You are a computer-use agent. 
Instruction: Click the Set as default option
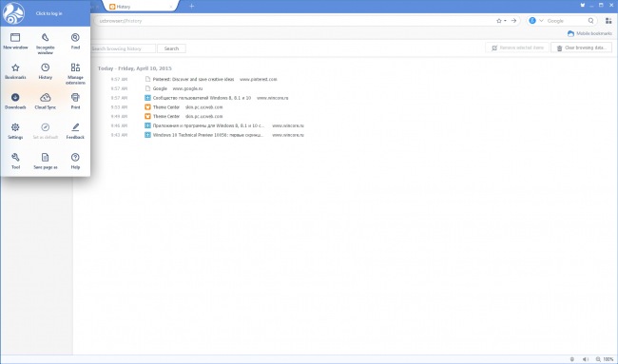(x=46, y=131)
